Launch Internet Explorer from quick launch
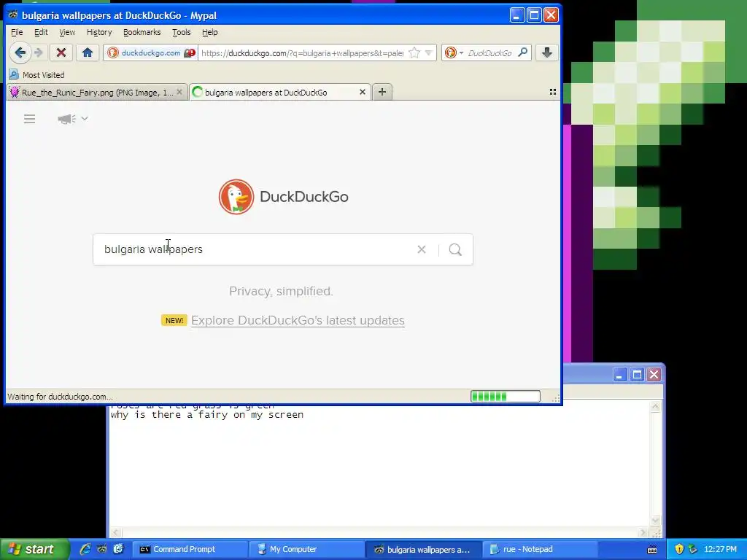The image size is (747, 560). 85,549
